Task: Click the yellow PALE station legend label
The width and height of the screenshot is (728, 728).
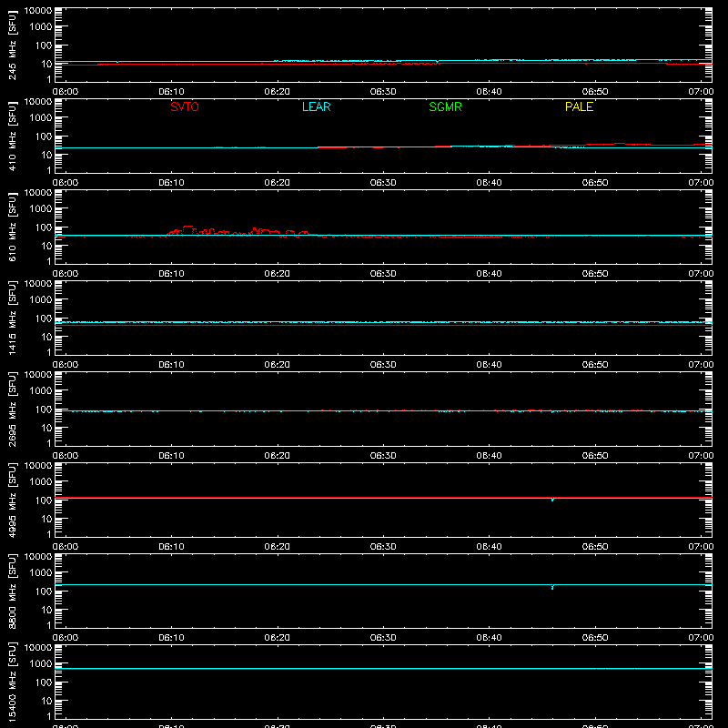Action: (x=579, y=106)
